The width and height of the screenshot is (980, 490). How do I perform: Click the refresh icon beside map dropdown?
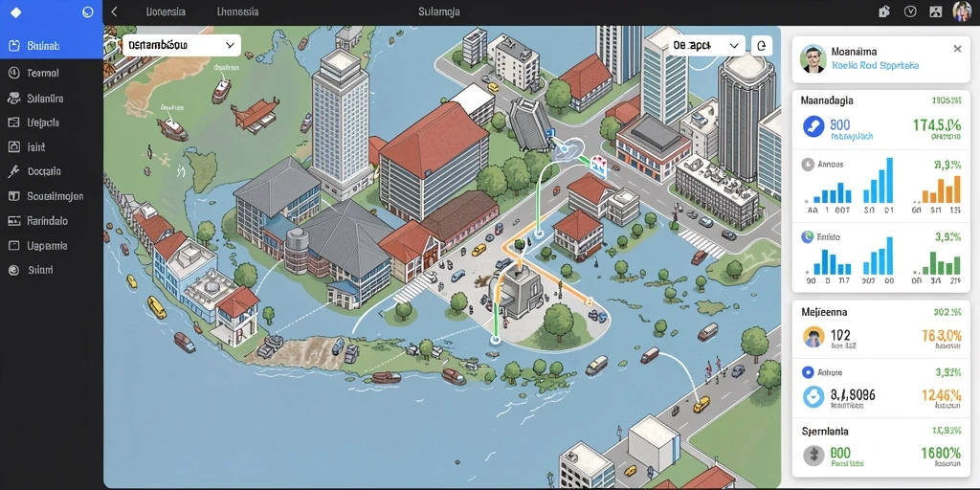[x=761, y=46]
